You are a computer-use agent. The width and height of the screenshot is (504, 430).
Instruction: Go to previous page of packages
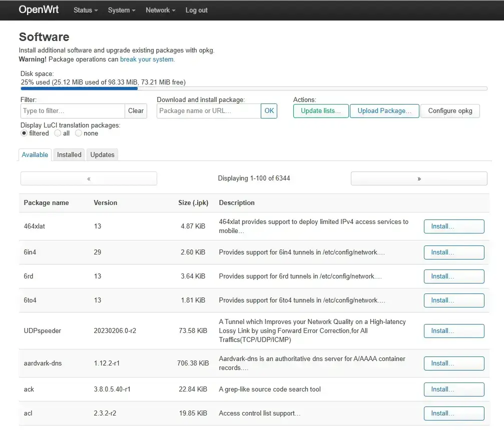pyautogui.click(x=89, y=178)
